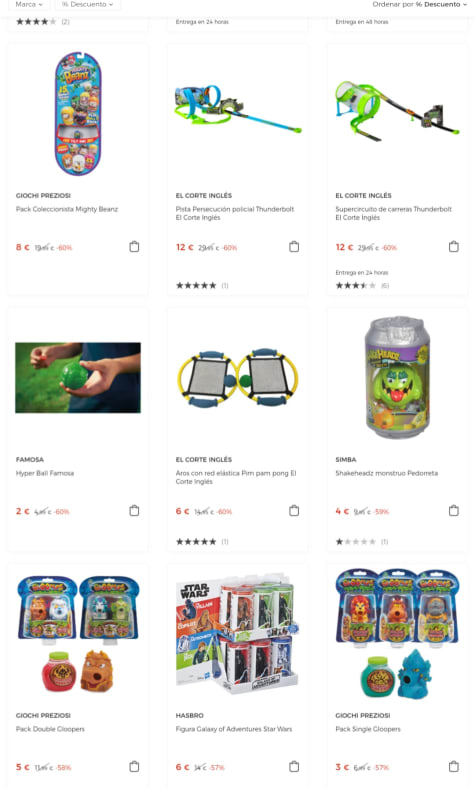Open star rating reviews for Pim pam pong
This screenshot has height=788, width=475.
[202, 542]
